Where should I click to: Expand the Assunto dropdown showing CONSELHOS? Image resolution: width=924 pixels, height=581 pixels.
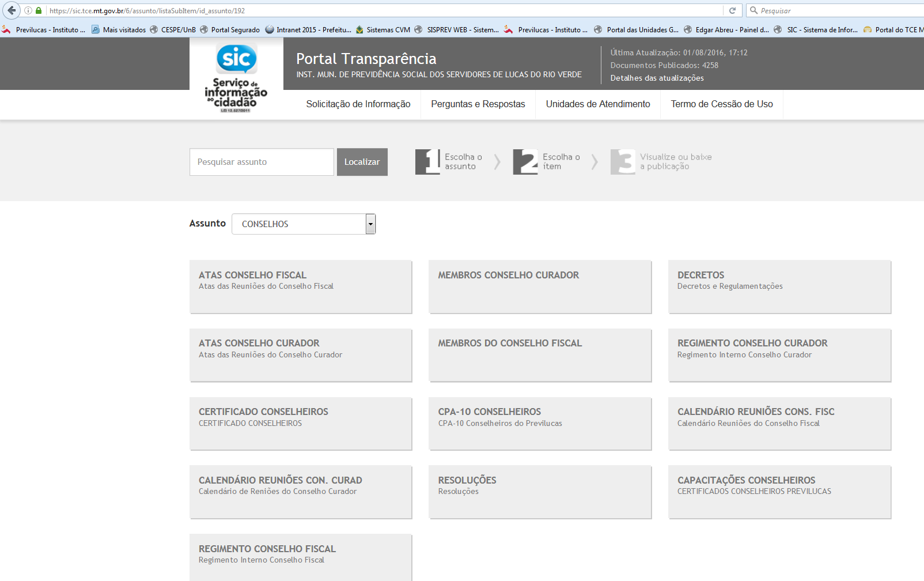pyautogui.click(x=370, y=224)
